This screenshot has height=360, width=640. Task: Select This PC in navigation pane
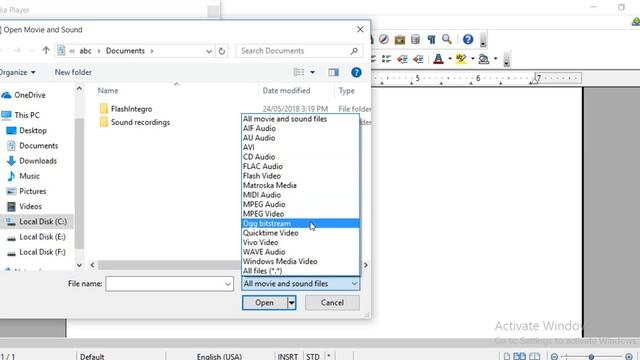pyautogui.click(x=27, y=115)
